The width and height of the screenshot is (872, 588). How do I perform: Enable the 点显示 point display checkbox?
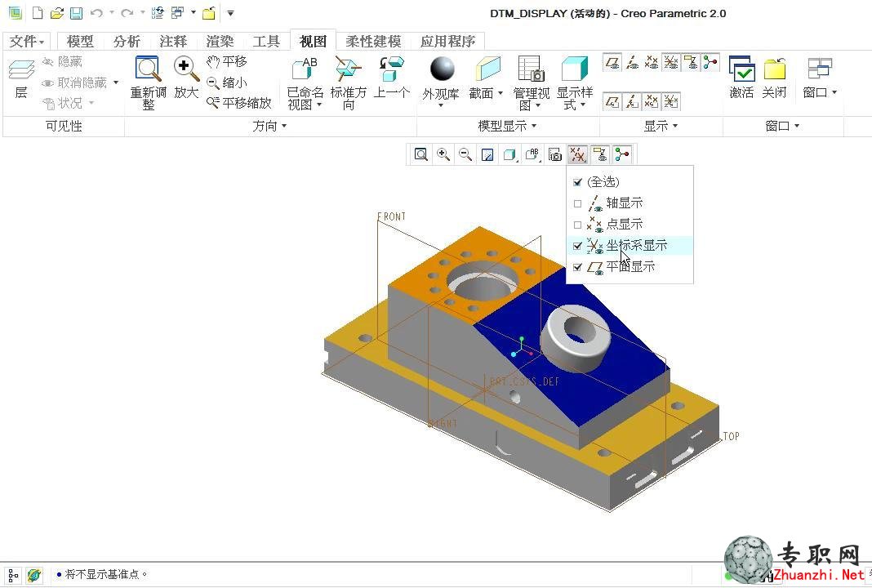[x=577, y=225]
